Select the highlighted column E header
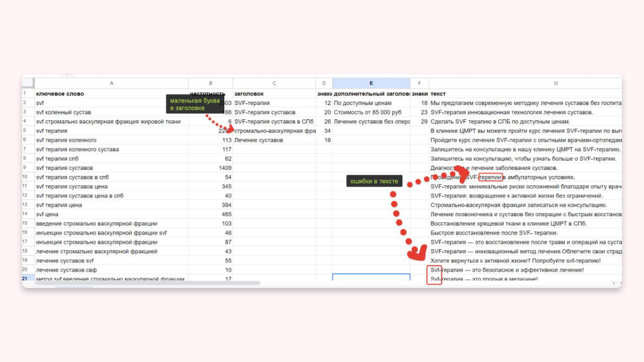Image resolution: width=644 pixels, height=362 pixels. pyautogui.click(x=371, y=83)
